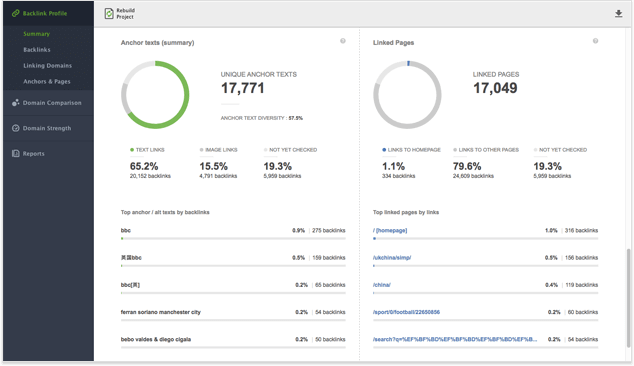Click the download icon at top right
634x366 pixels.
618,14
